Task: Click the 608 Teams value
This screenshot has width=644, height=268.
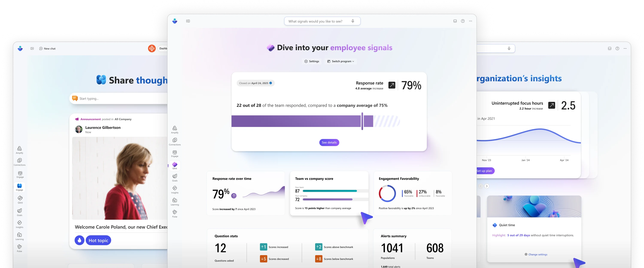Action: coord(435,248)
